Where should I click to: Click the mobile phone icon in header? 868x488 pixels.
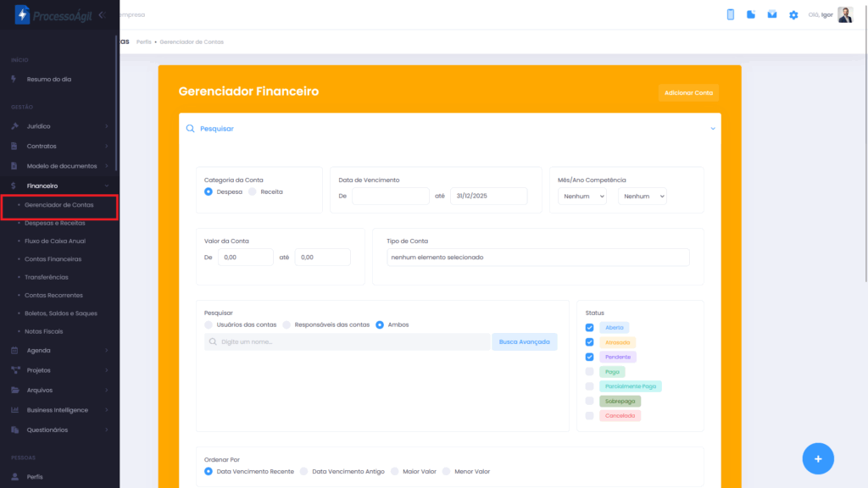tap(731, 14)
